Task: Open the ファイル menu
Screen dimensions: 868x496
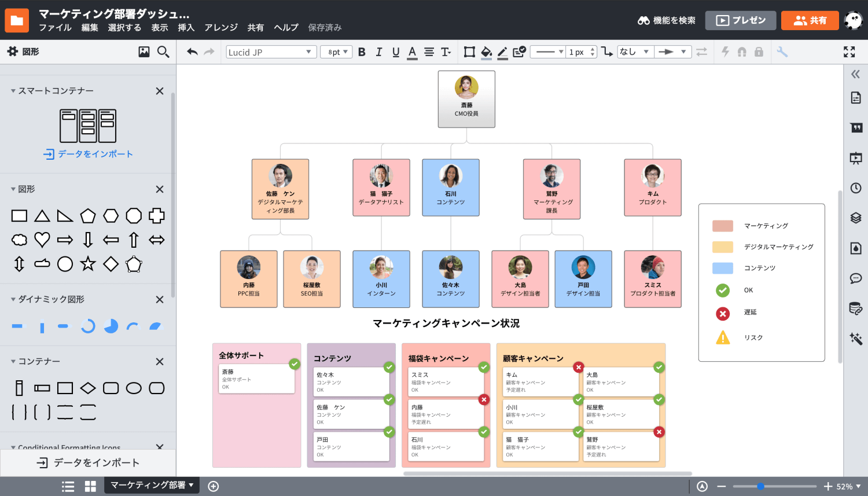Action: coord(55,27)
